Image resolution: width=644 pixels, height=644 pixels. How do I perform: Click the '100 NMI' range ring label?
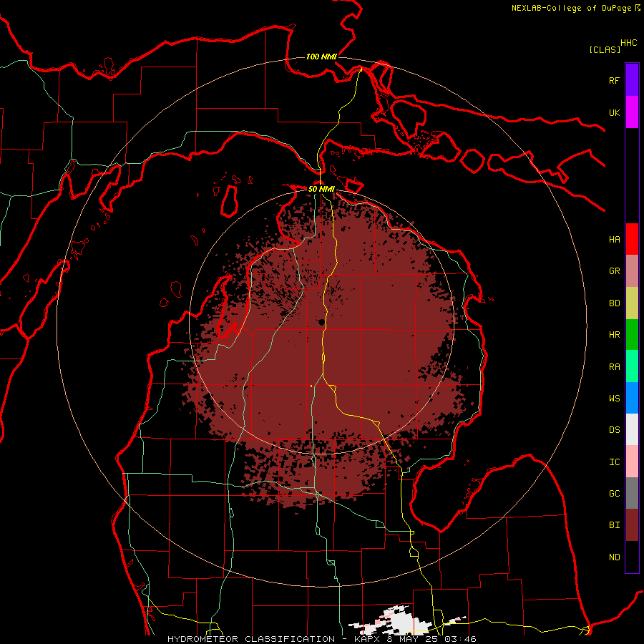tap(321, 57)
